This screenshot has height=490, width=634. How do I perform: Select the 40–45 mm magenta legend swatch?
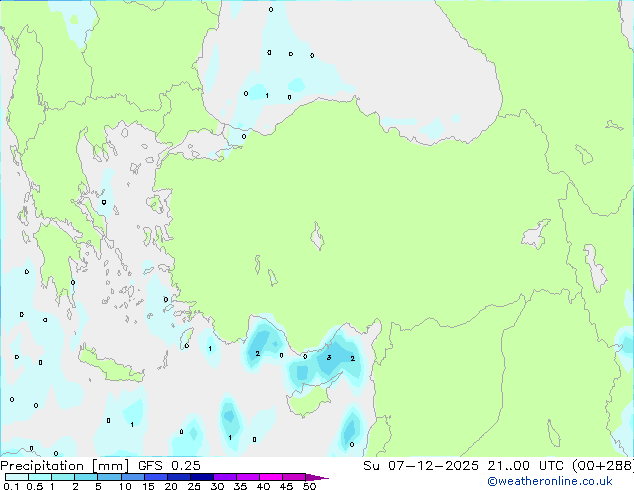click(x=271, y=477)
